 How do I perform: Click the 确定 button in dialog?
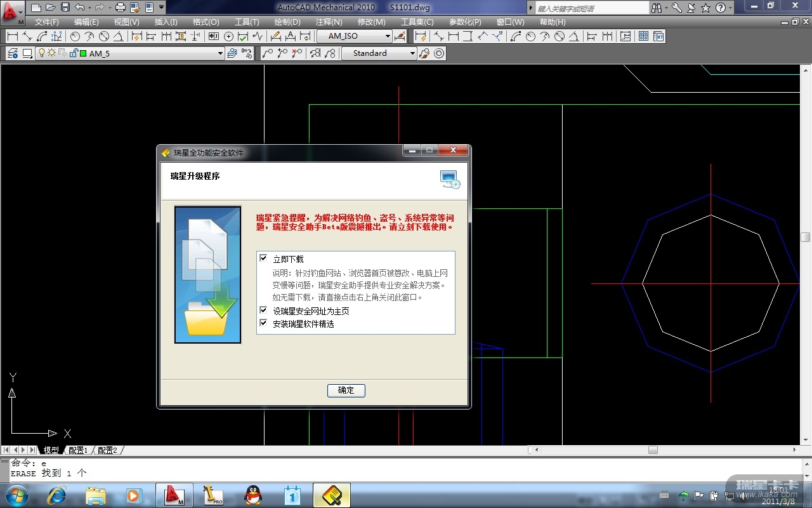[346, 391]
